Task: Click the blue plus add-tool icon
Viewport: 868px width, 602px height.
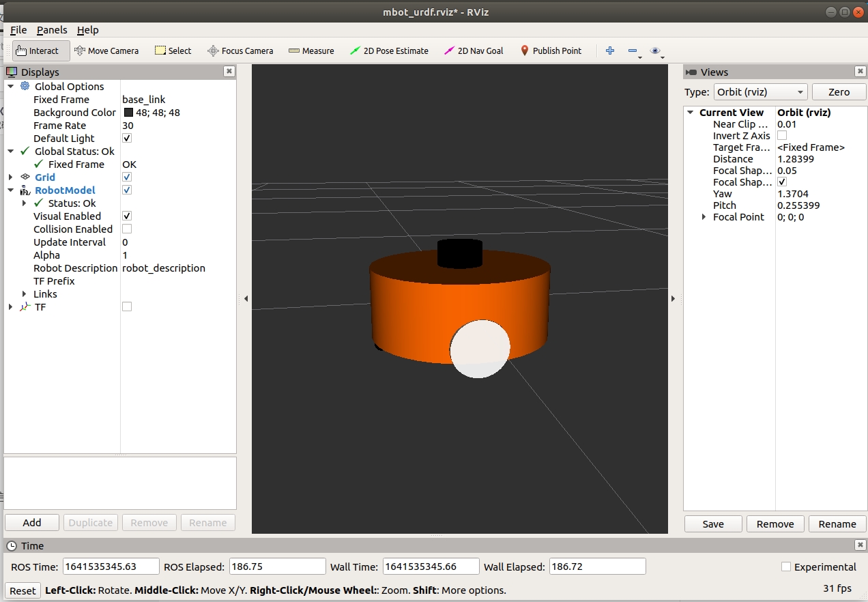Action: 610,51
